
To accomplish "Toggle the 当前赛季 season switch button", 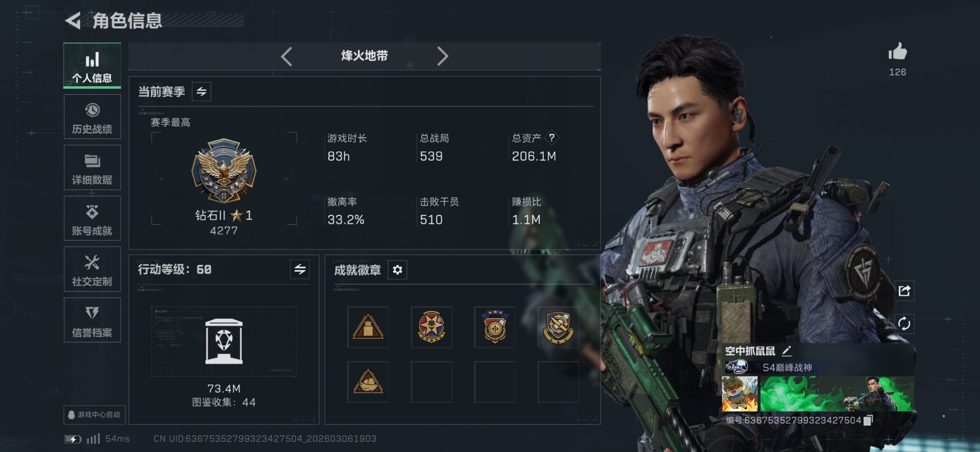I will click(x=201, y=91).
